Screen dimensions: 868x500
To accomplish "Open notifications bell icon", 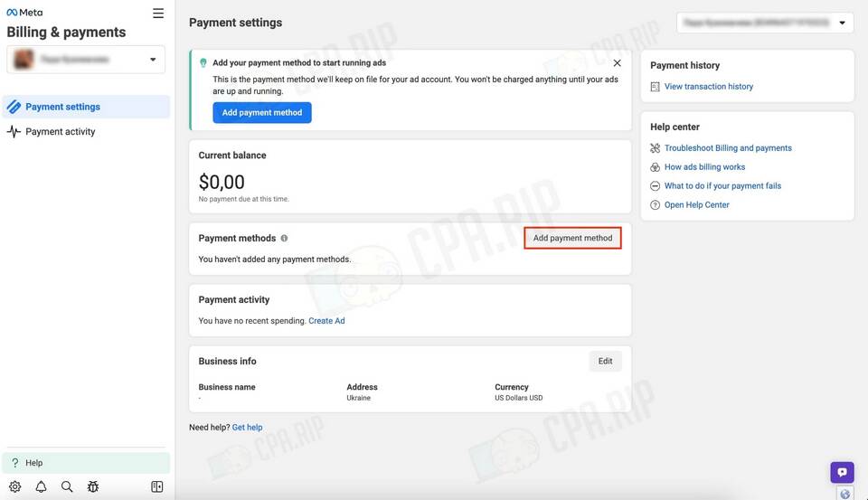I will 41,486.
